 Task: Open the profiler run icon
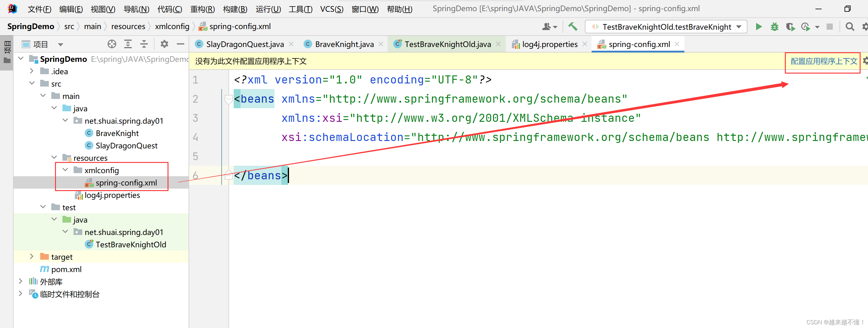coord(805,27)
